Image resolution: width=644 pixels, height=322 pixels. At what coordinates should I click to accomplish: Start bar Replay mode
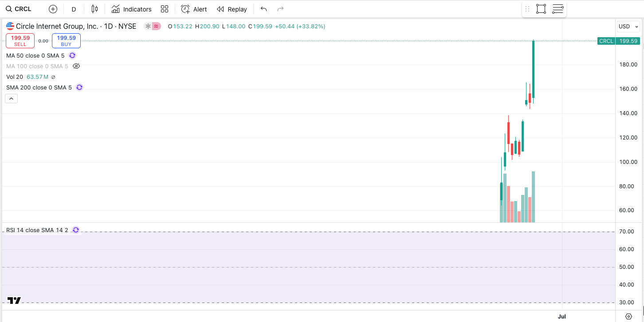(x=232, y=9)
